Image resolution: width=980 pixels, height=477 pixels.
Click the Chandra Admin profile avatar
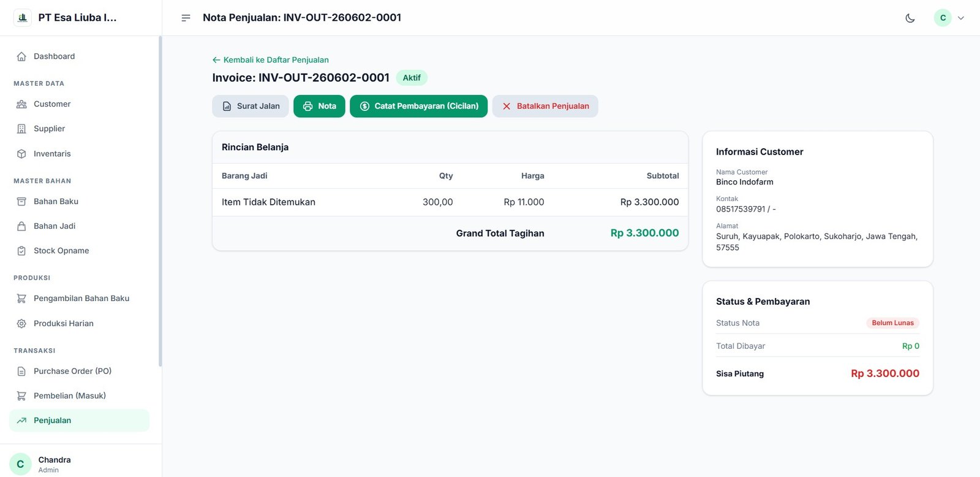tap(20, 464)
